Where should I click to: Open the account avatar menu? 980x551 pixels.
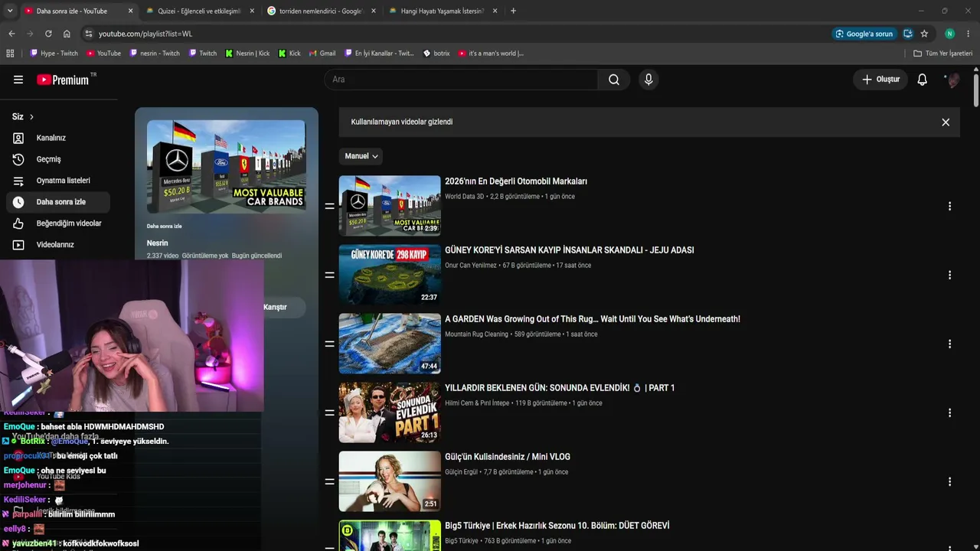click(x=952, y=80)
